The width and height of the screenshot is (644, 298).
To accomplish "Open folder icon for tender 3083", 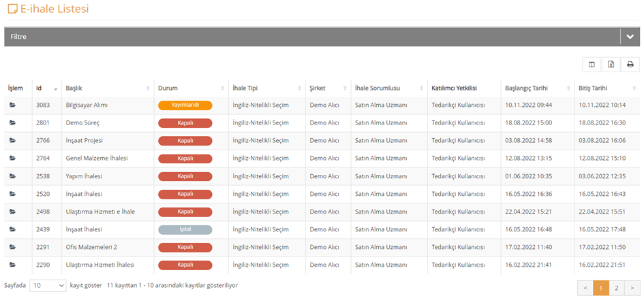I will pos(12,105).
